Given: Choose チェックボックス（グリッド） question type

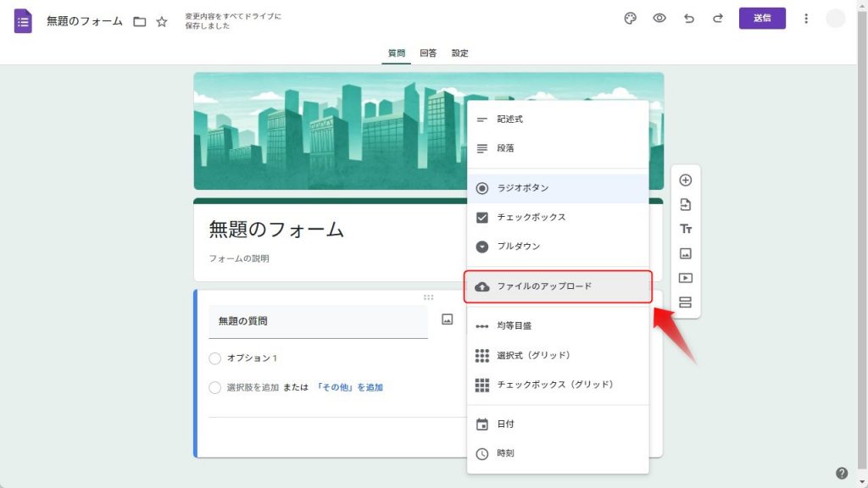Looking at the screenshot, I should pos(558,385).
